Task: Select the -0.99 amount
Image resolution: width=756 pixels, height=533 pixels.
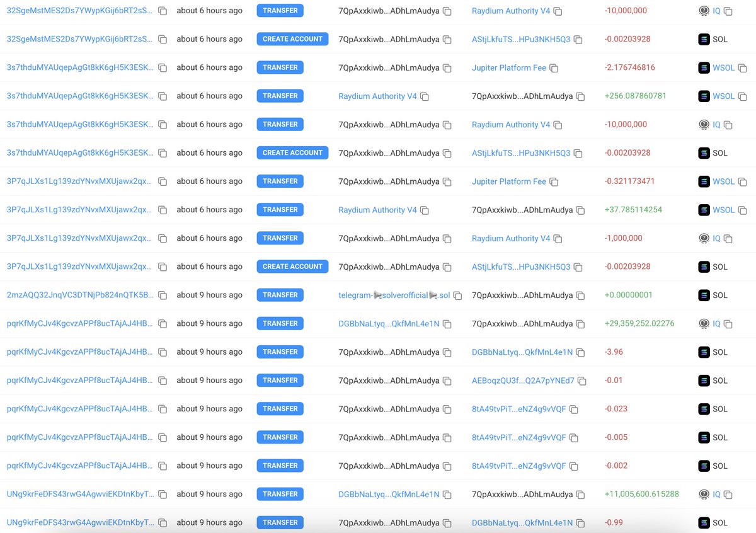Action: click(x=614, y=522)
